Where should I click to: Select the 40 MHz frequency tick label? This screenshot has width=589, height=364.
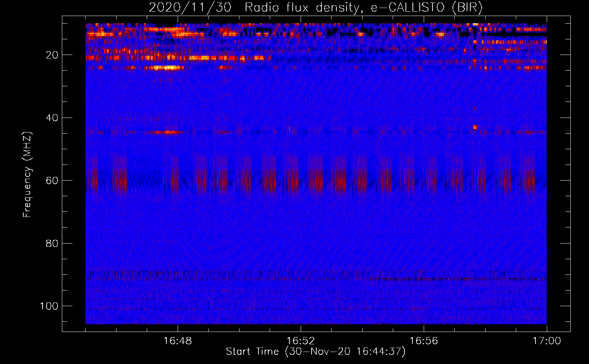click(52, 118)
